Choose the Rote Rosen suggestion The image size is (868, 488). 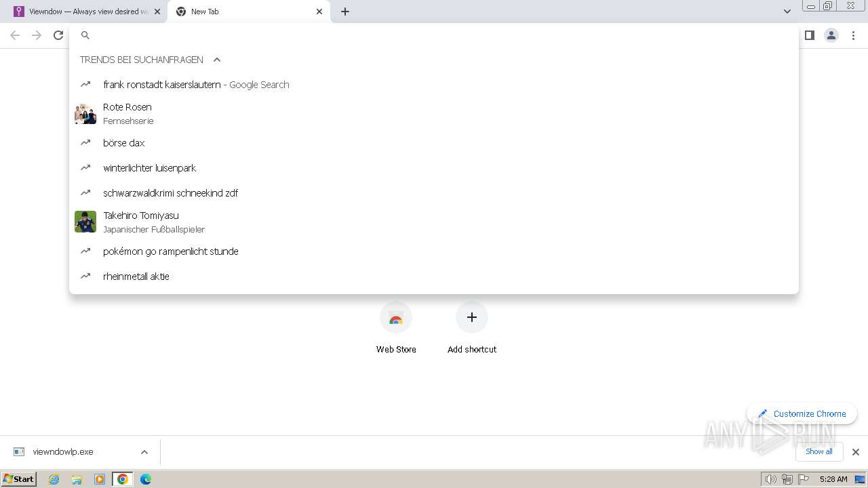(434, 114)
